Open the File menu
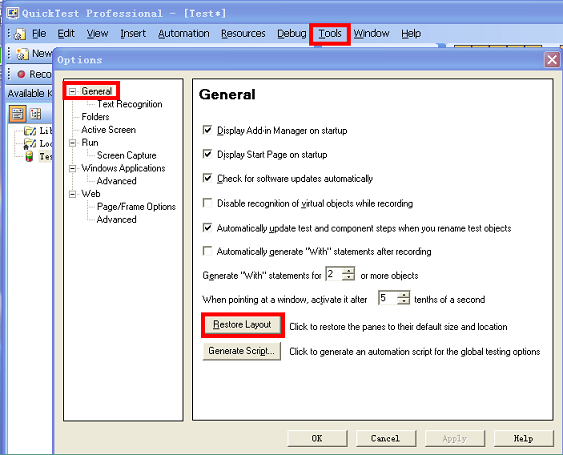Viewport: 563px width, 455px height. (x=39, y=34)
